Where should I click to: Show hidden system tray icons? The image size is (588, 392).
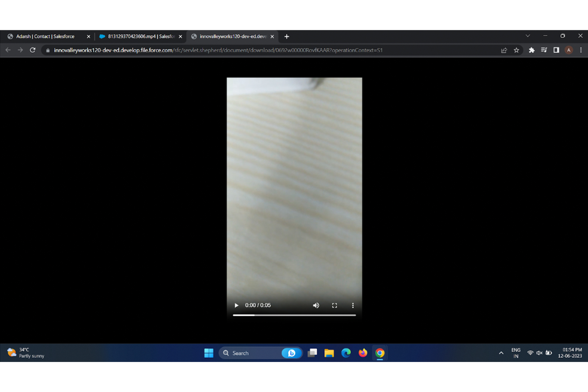(x=501, y=353)
